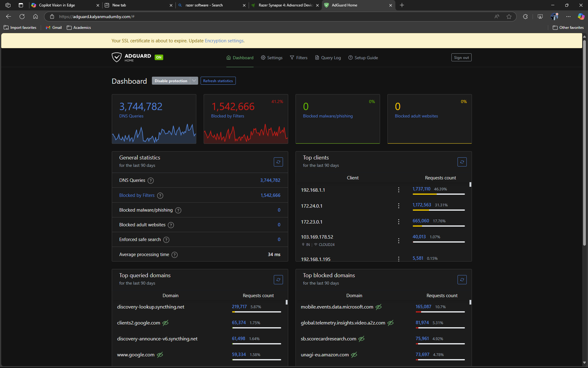Open the Query Log tab
Screen dimensions: 588x368
(328, 58)
